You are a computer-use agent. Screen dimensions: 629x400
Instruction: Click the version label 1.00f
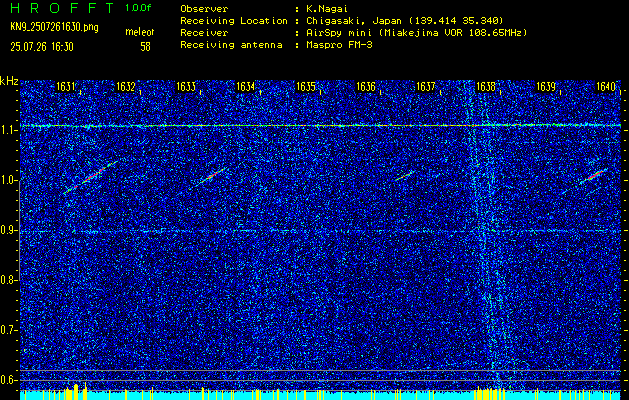138,8
